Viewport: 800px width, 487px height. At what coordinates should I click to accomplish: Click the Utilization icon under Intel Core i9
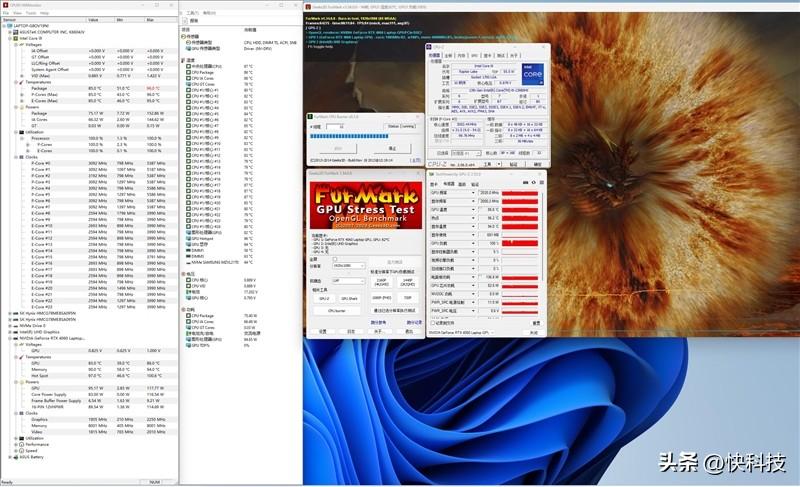[20, 131]
